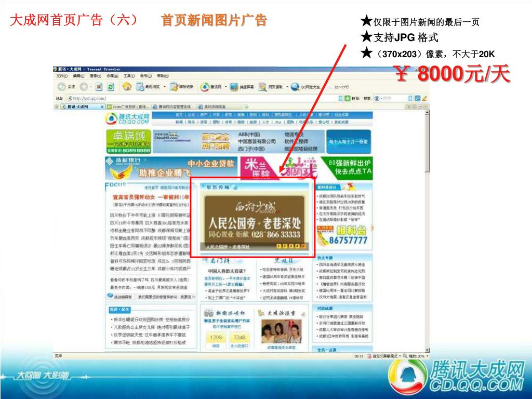Screen dimensions: 532x399
Task: Open the 自定义屏蔽模式 status bar dropdown
Action: pos(384,356)
